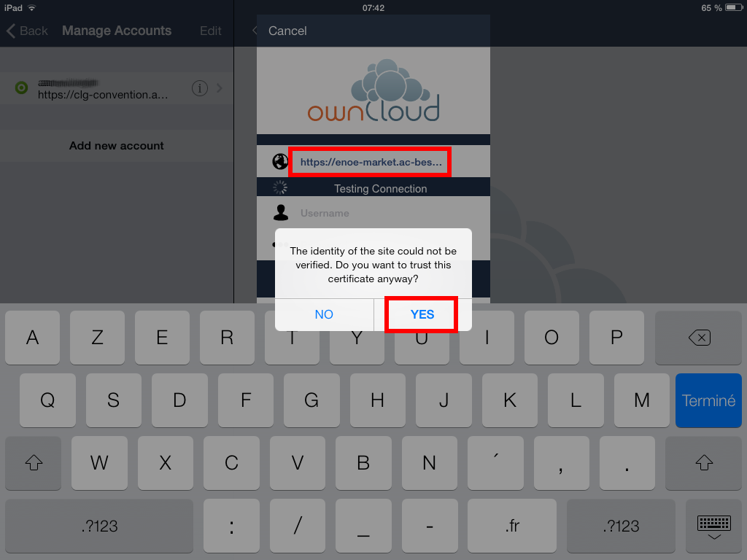Viewport: 747px width, 560px height.
Task: Tap the backspace key icon
Action: click(x=699, y=338)
